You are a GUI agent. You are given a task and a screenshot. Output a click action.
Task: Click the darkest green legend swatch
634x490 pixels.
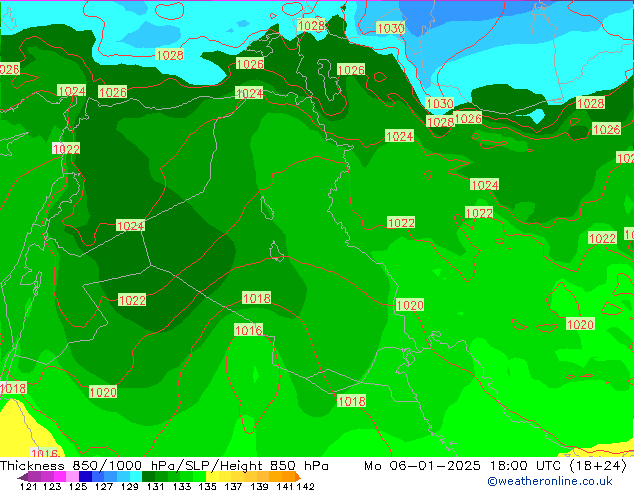[x=148, y=476]
